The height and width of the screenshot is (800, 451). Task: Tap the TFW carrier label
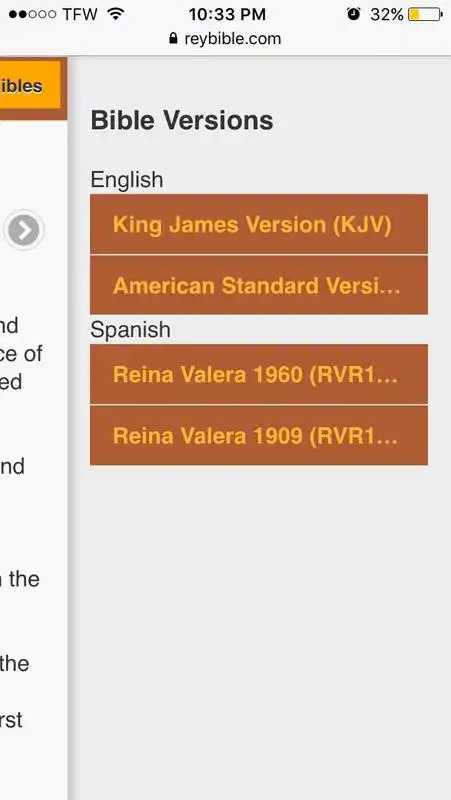pos(80,14)
